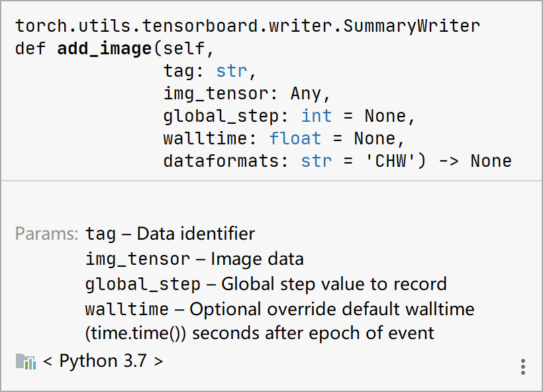Screen dimensions: 543x392
Task: Select img_tensor in the Params list
Action: [x=137, y=259]
